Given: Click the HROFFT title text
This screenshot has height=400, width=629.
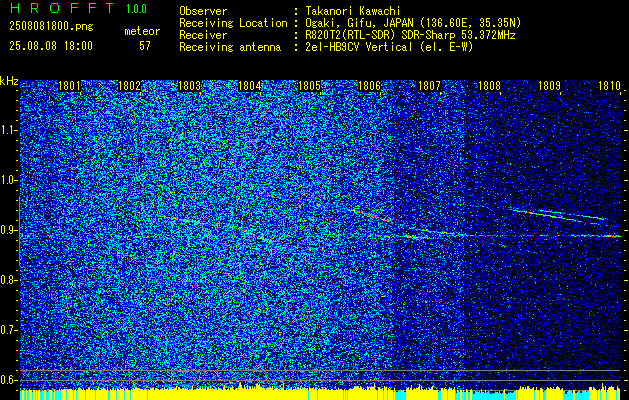Looking at the screenshot, I should point(62,8).
